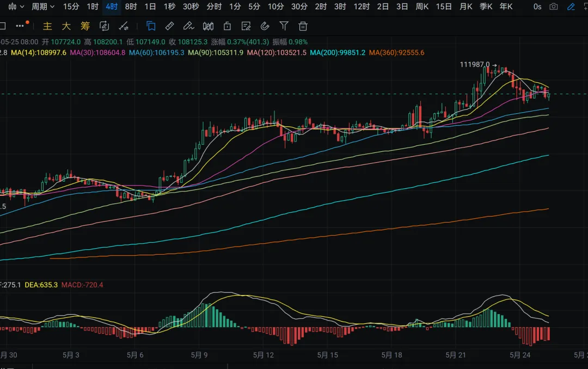
Task: Select the 2时 interval
Action: [321, 7]
